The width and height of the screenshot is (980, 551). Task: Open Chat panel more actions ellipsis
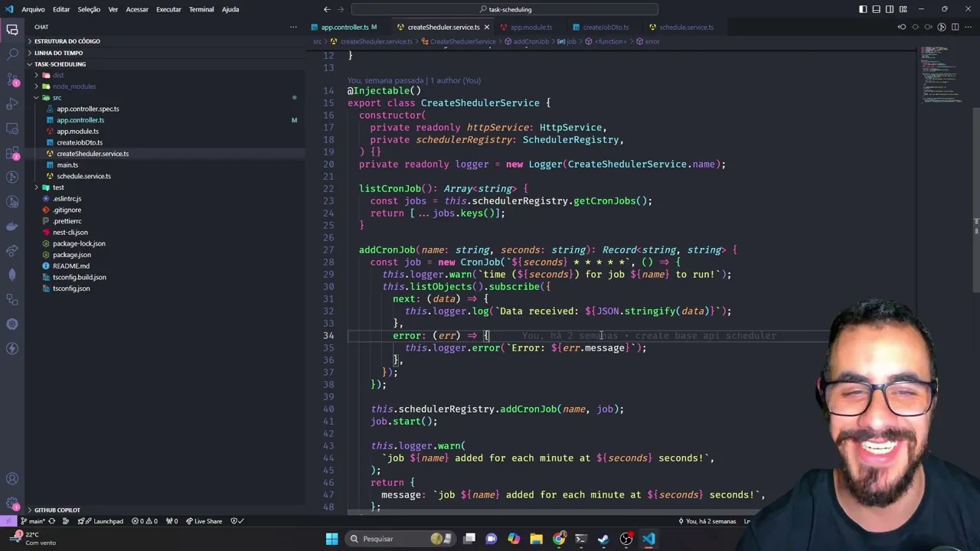(x=293, y=27)
